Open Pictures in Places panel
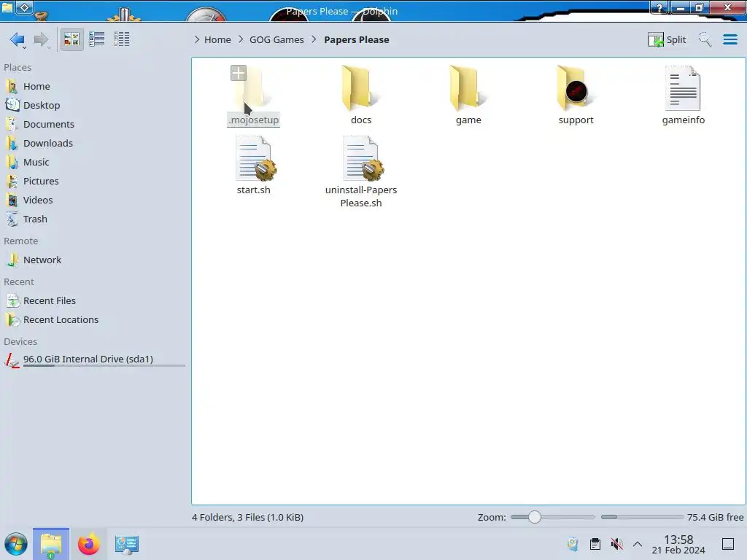Viewport: 747px width, 560px height. pyautogui.click(x=41, y=182)
